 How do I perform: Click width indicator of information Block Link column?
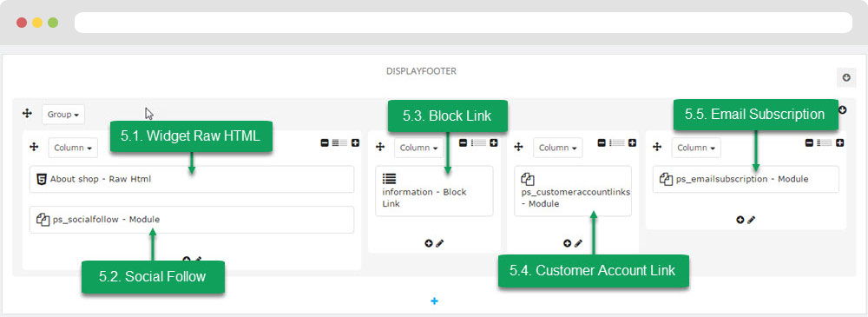[478, 142]
